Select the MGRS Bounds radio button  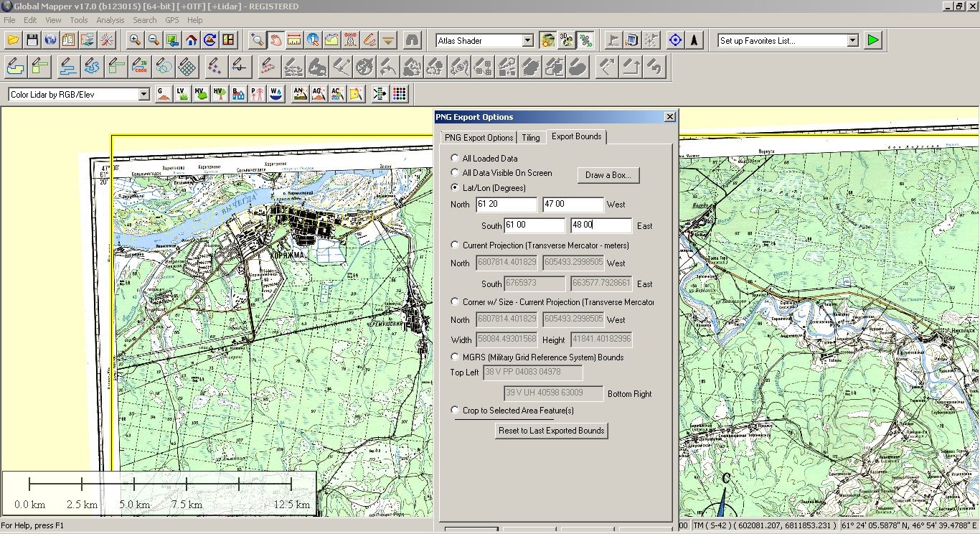click(x=455, y=357)
